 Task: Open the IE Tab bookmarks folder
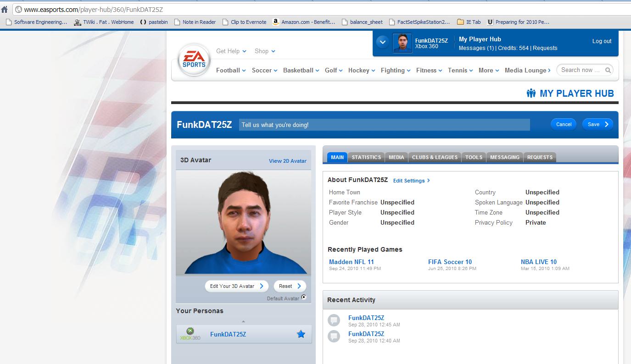coord(469,22)
